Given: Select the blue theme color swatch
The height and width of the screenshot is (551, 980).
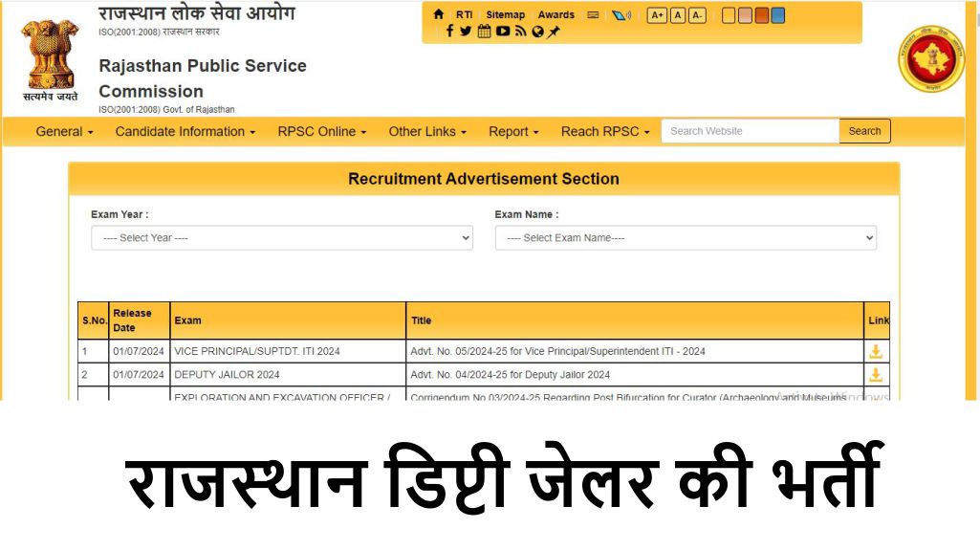Looking at the screenshot, I should pyautogui.click(x=778, y=15).
